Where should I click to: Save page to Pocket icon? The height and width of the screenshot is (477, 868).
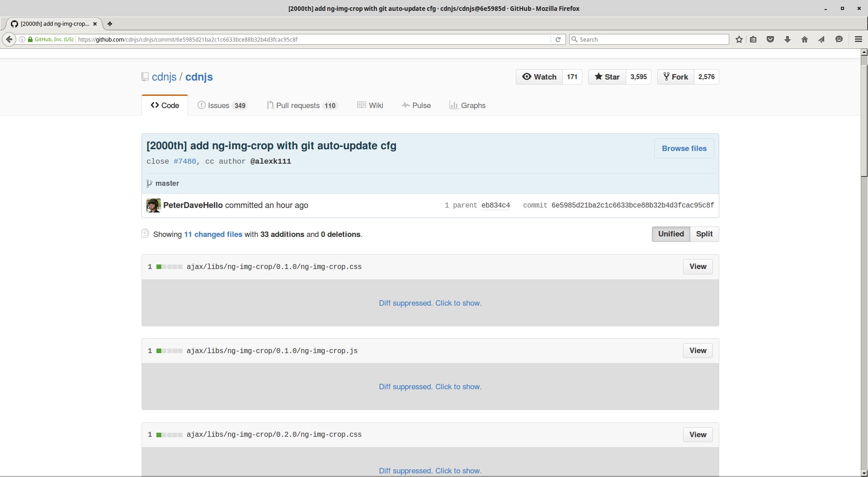coord(770,39)
